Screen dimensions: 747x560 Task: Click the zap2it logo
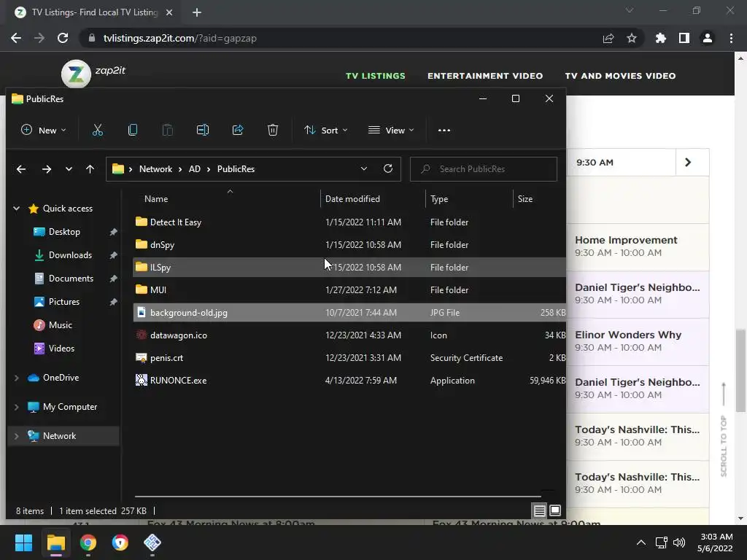tap(76, 74)
